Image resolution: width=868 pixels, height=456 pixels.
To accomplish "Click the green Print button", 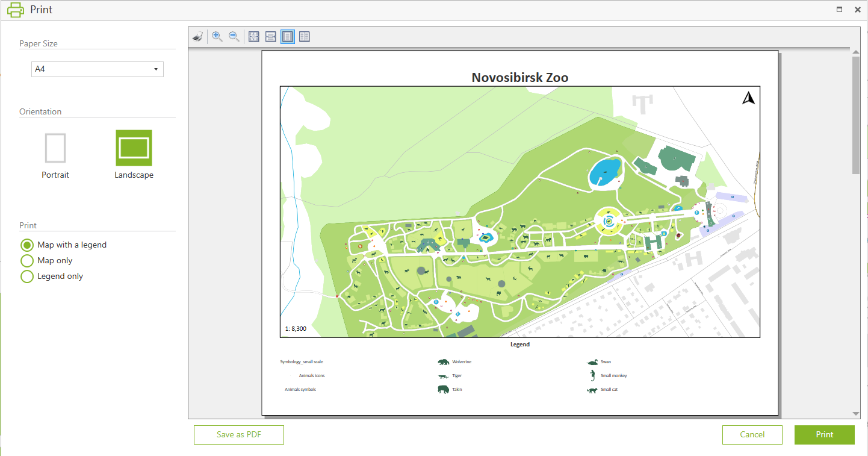I will 825,435.
